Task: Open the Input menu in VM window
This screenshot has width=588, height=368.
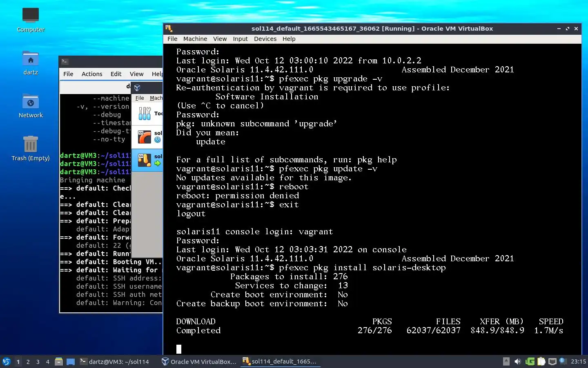Action: (x=241, y=39)
